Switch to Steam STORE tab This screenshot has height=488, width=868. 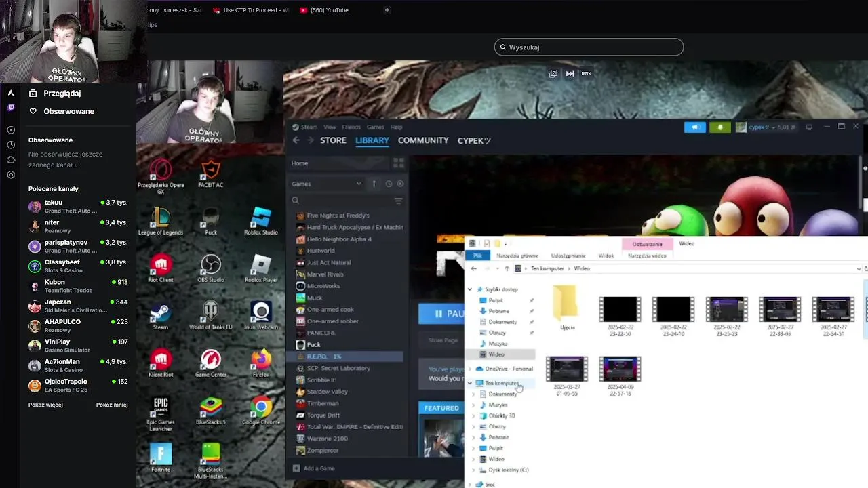point(333,140)
